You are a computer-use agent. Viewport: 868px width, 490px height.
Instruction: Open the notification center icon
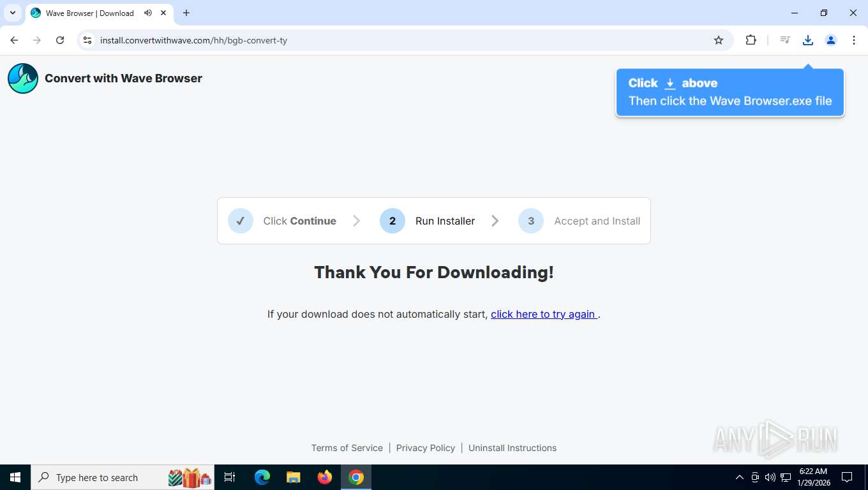[x=847, y=477]
